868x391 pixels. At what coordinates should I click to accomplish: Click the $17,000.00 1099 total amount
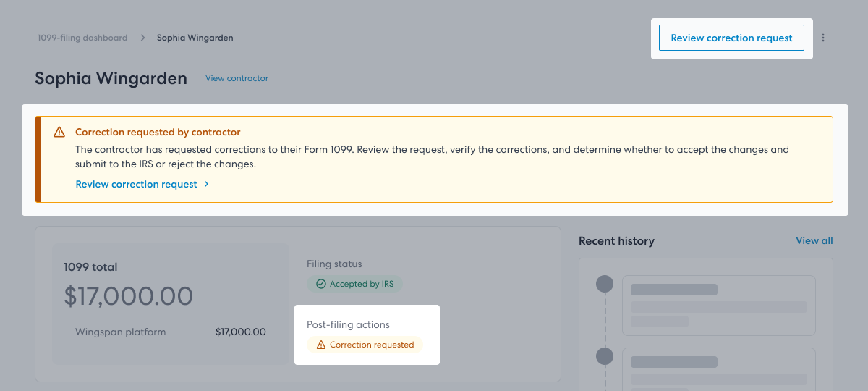point(129,296)
